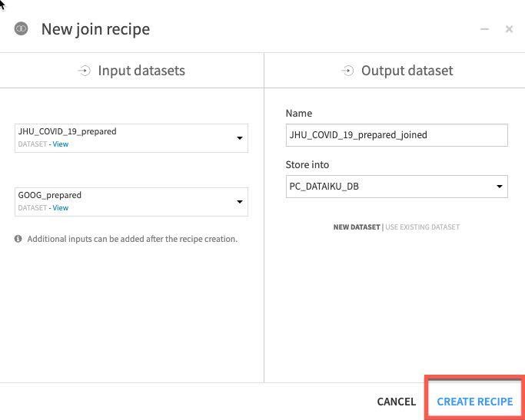Click the arrow icon beside Output dataset

347,71
